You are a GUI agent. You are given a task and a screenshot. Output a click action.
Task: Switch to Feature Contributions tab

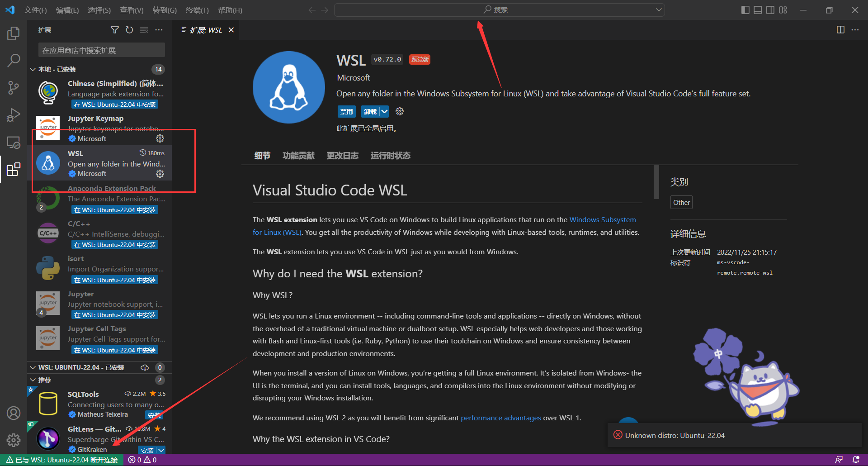point(298,156)
